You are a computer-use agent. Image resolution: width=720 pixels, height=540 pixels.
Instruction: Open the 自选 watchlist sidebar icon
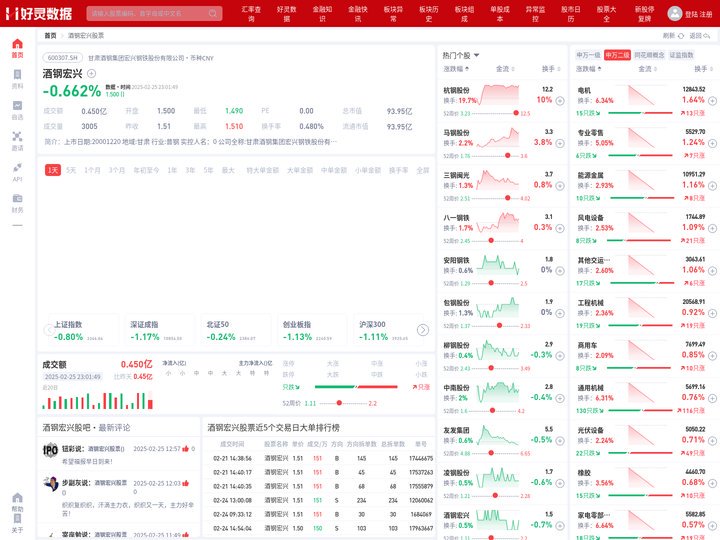(x=17, y=106)
